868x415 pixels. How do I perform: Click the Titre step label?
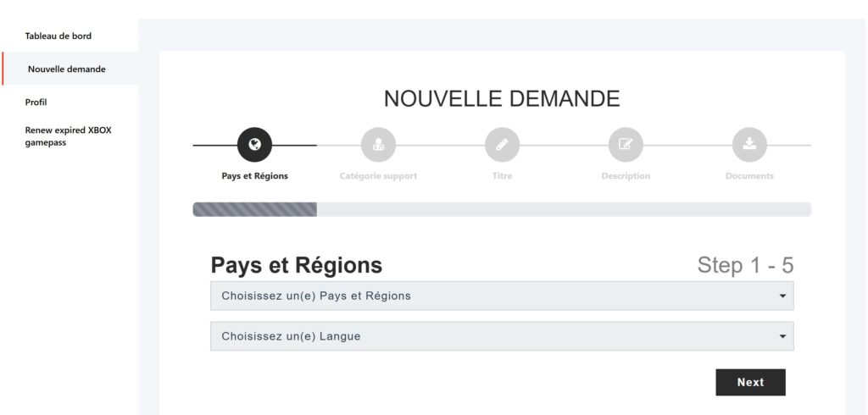(502, 176)
